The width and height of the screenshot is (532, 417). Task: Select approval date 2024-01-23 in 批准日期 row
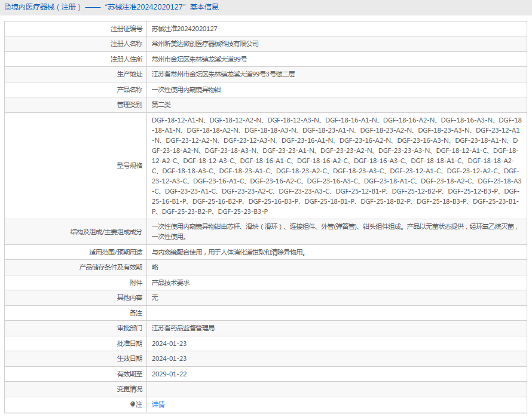click(169, 344)
